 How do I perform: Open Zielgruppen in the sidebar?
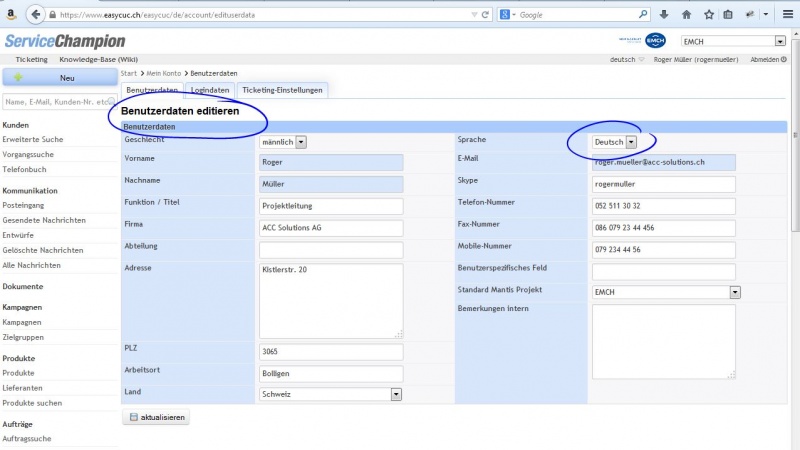pyautogui.click(x=23, y=337)
